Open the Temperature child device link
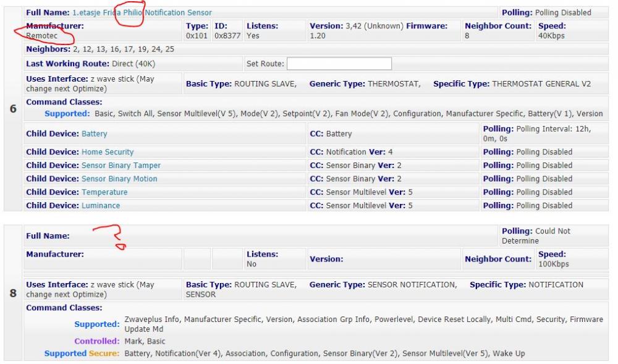Image resolution: width=618 pixels, height=364 pixels. tap(104, 192)
